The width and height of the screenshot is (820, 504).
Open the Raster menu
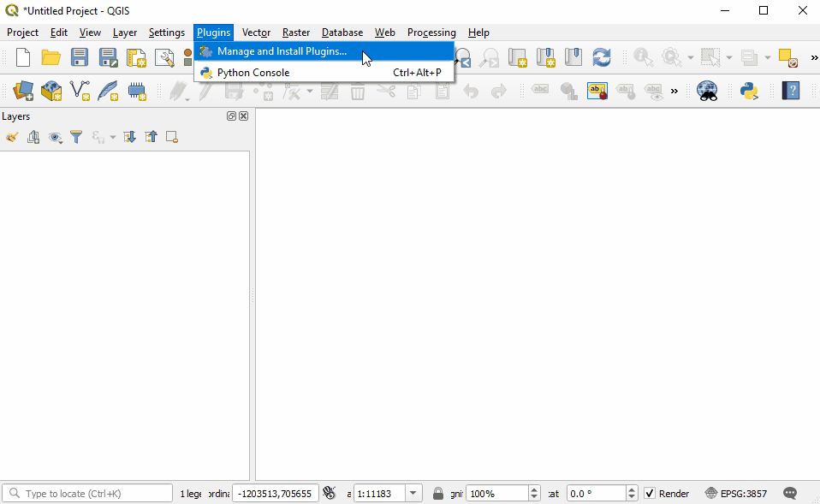point(296,33)
